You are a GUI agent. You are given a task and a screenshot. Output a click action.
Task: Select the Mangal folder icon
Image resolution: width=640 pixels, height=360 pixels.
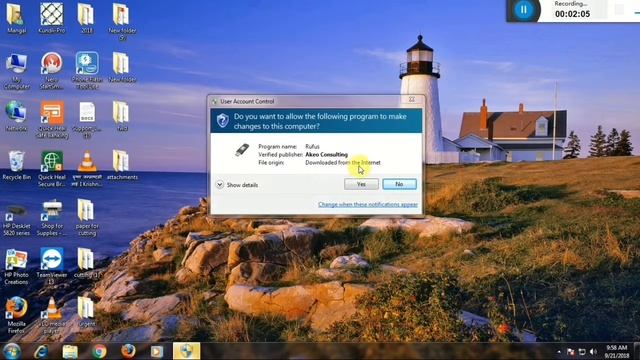16,18
